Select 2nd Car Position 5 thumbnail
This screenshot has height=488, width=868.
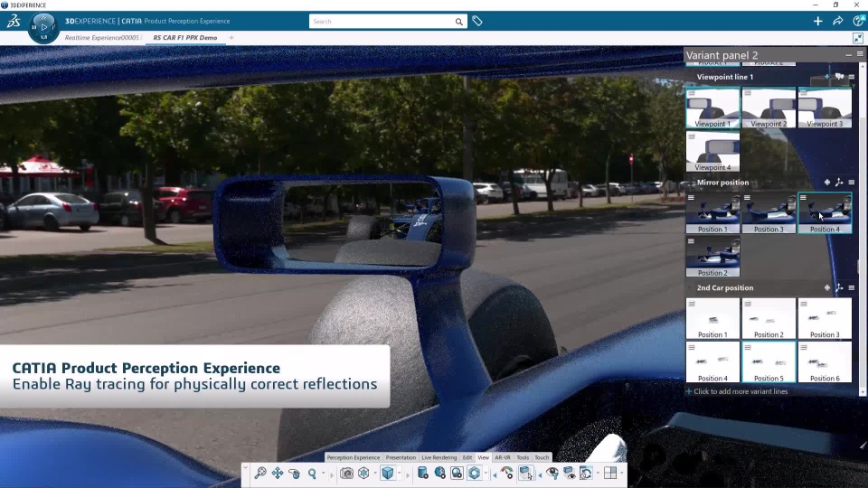tap(769, 362)
